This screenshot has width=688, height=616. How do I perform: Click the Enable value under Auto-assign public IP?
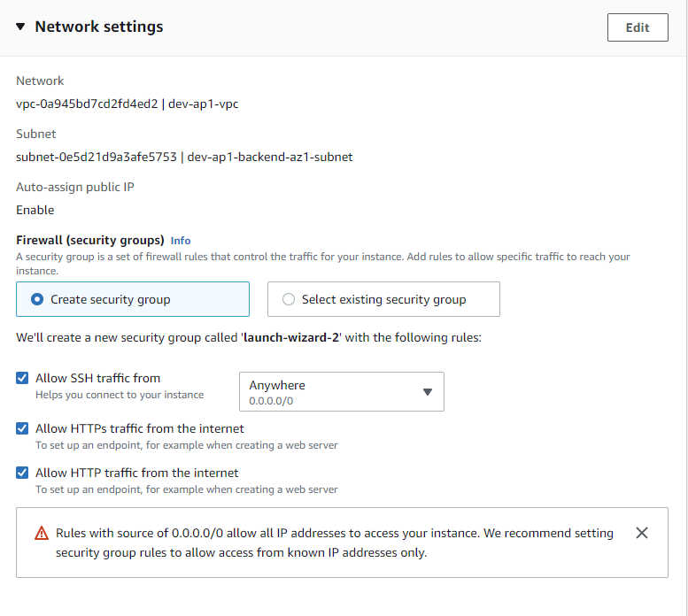(35, 210)
